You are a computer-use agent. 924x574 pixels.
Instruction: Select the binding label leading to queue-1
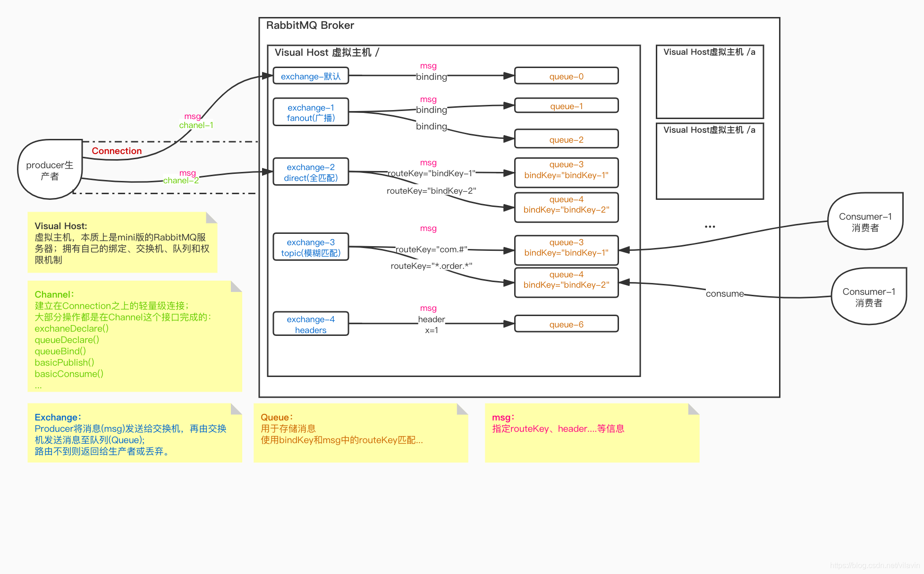[x=431, y=110]
